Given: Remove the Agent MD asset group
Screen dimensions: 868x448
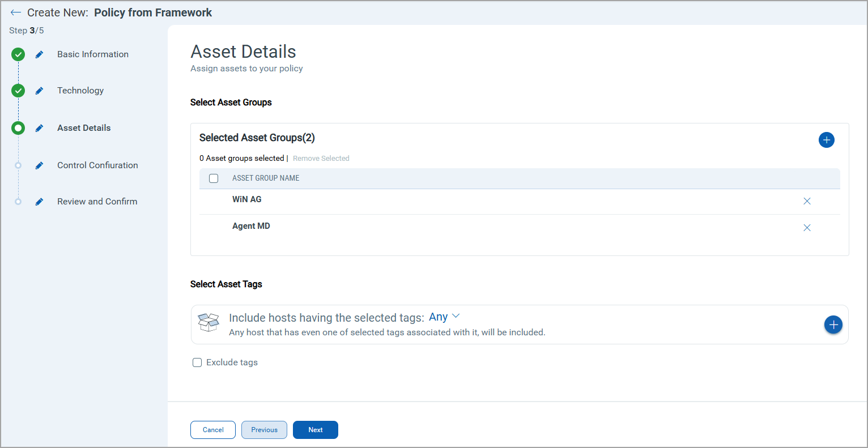Looking at the screenshot, I should tap(807, 228).
